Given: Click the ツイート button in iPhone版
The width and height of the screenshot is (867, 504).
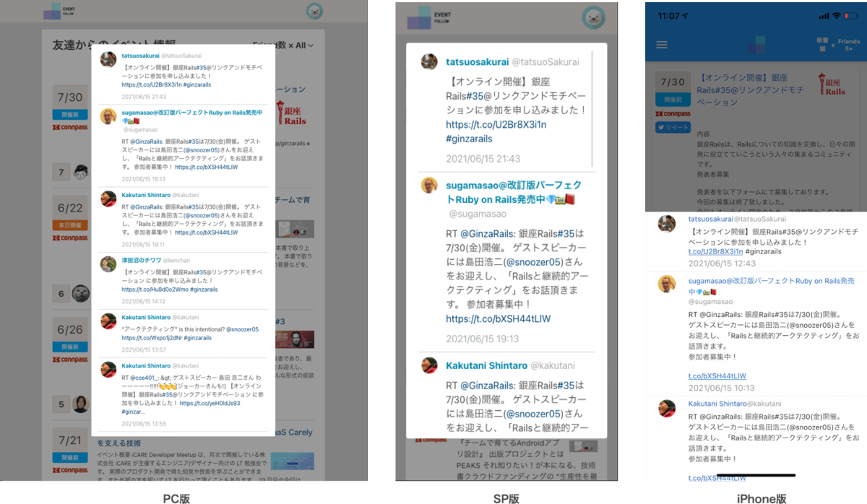Looking at the screenshot, I should (x=673, y=128).
